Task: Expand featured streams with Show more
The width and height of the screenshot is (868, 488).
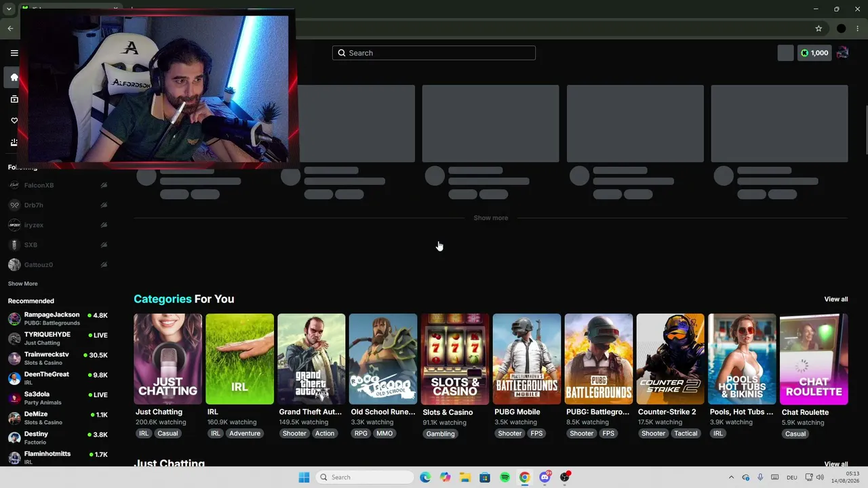Action: point(491,218)
